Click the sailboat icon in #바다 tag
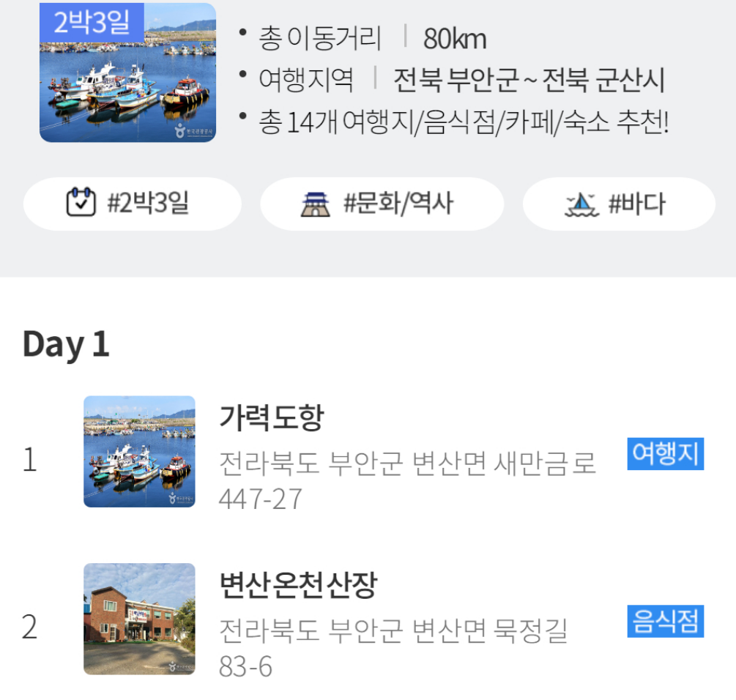Screen dimensions: 736x700 click(581, 204)
